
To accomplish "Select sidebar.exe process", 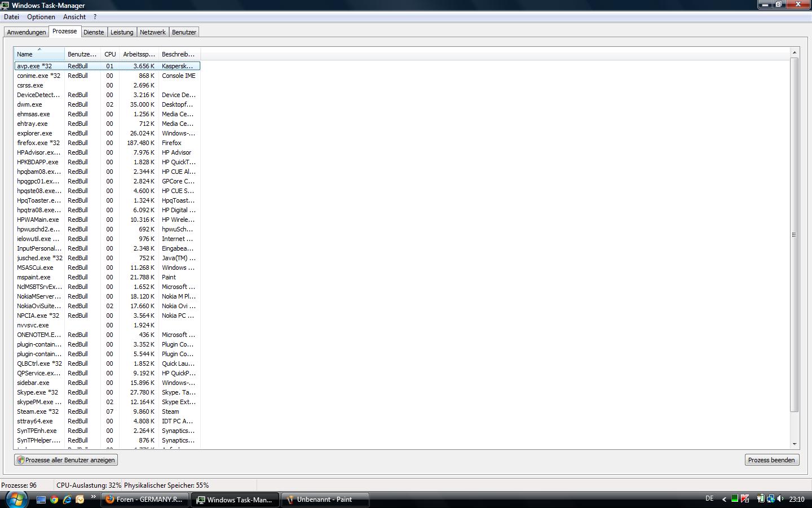I will tap(107, 383).
